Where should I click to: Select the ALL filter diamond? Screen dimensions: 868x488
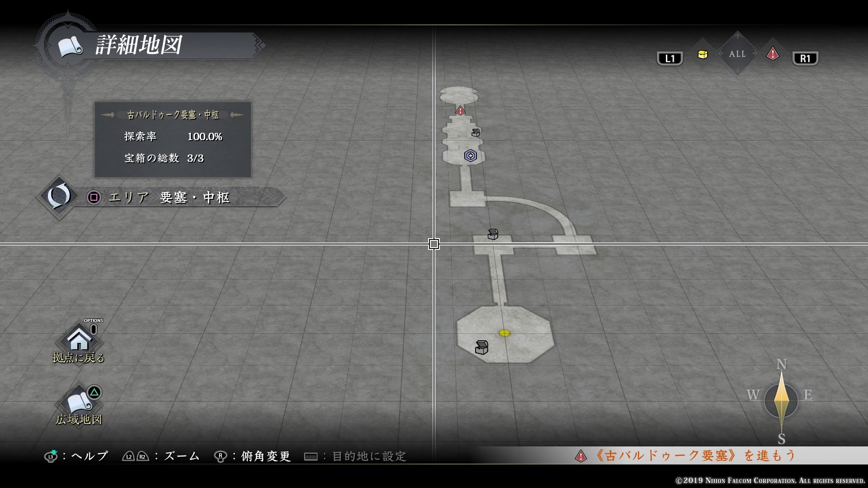737,54
